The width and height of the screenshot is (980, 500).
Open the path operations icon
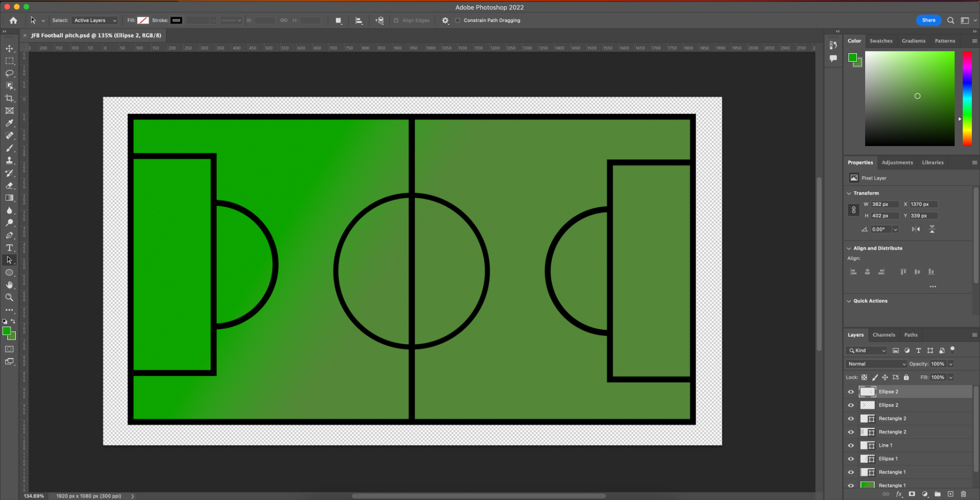tap(338, 20)
